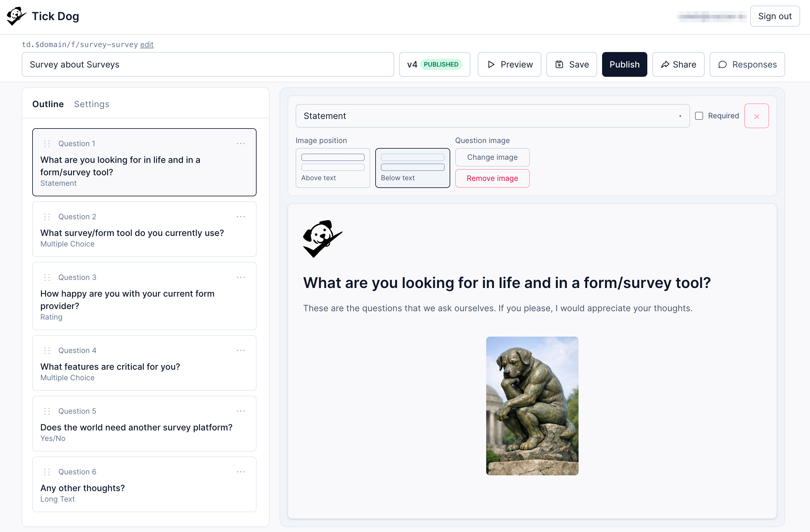
Task: Select the Above text image position
Action: (332, 168)
